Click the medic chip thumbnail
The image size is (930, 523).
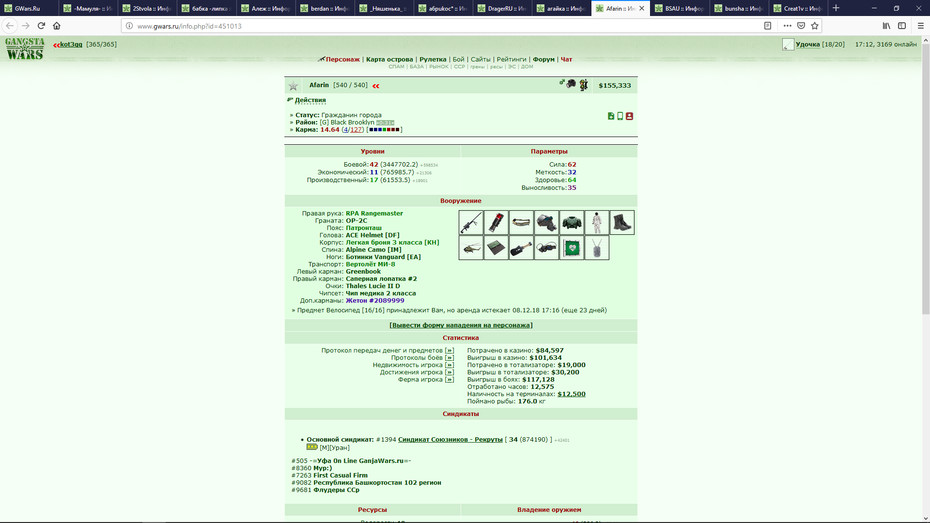571,248
